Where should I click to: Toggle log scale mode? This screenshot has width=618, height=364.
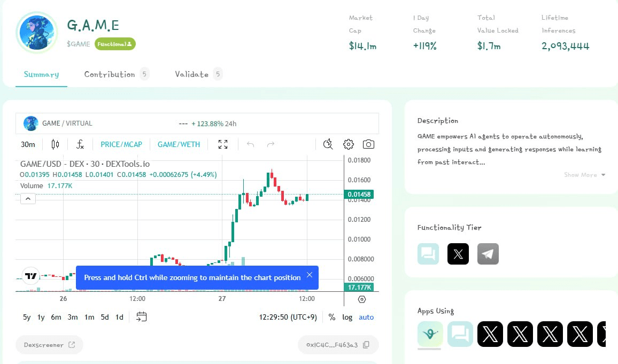(347, 317)
